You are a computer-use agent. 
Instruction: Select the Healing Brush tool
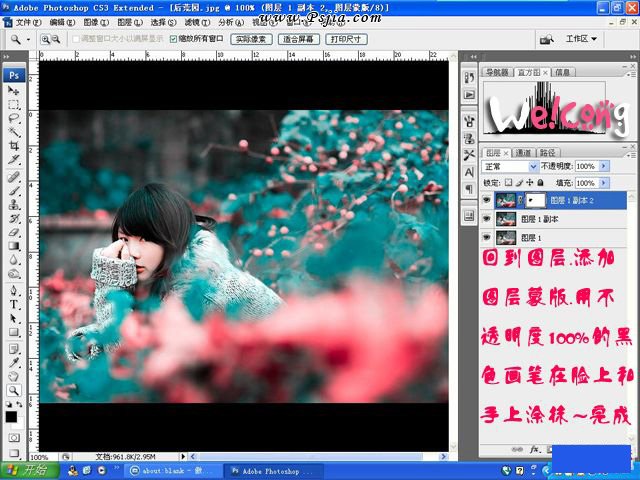tap(13, 177)
